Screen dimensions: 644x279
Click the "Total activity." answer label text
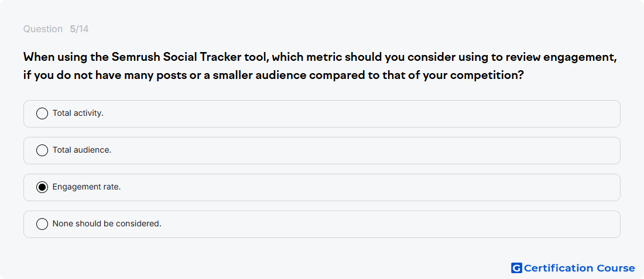tap(78, 113)
